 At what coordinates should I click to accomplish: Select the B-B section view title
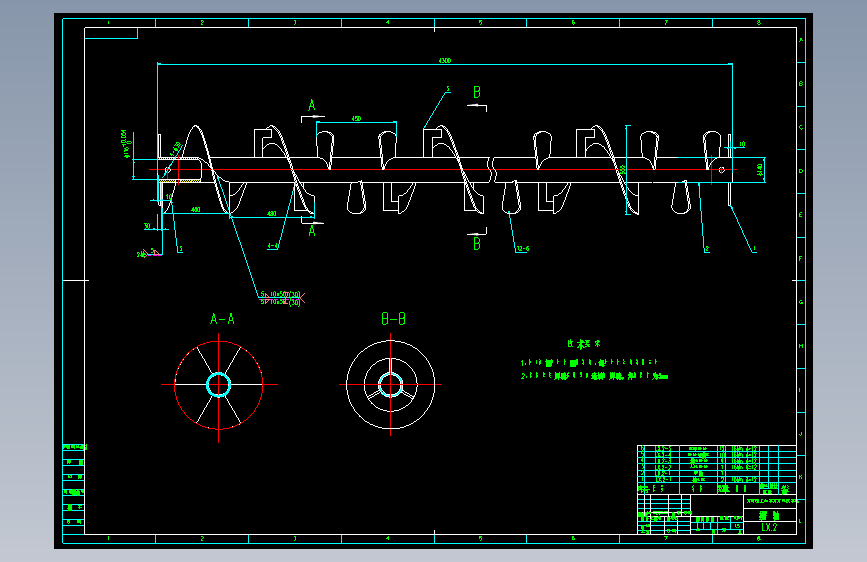tap(394, 319)
